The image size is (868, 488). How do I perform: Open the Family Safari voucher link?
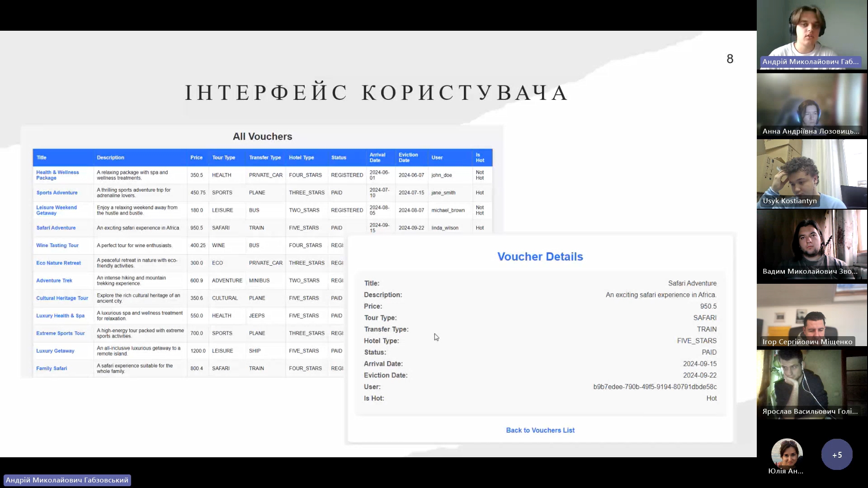click(x=52, y=369)
